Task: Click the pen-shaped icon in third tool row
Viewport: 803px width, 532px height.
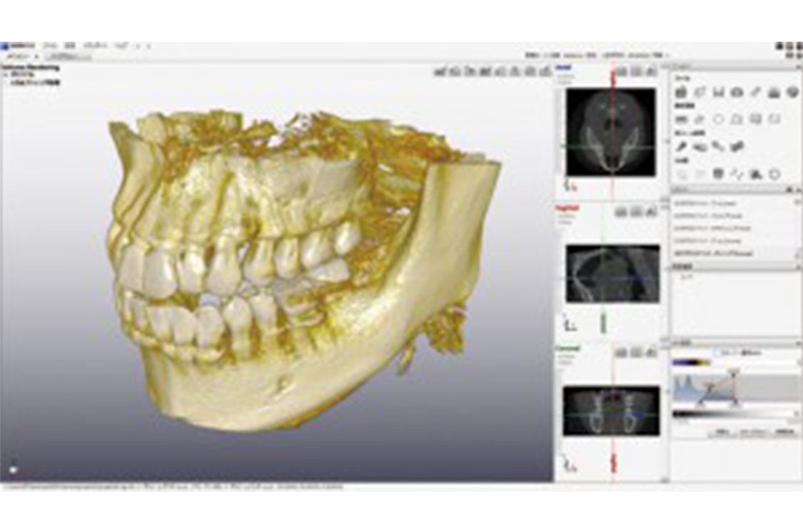Action: [682, 146]
